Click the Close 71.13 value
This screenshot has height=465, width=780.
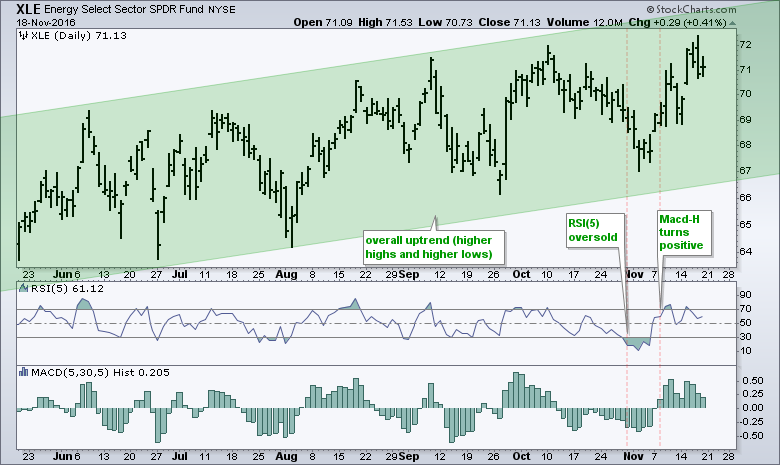click(510, 22)
